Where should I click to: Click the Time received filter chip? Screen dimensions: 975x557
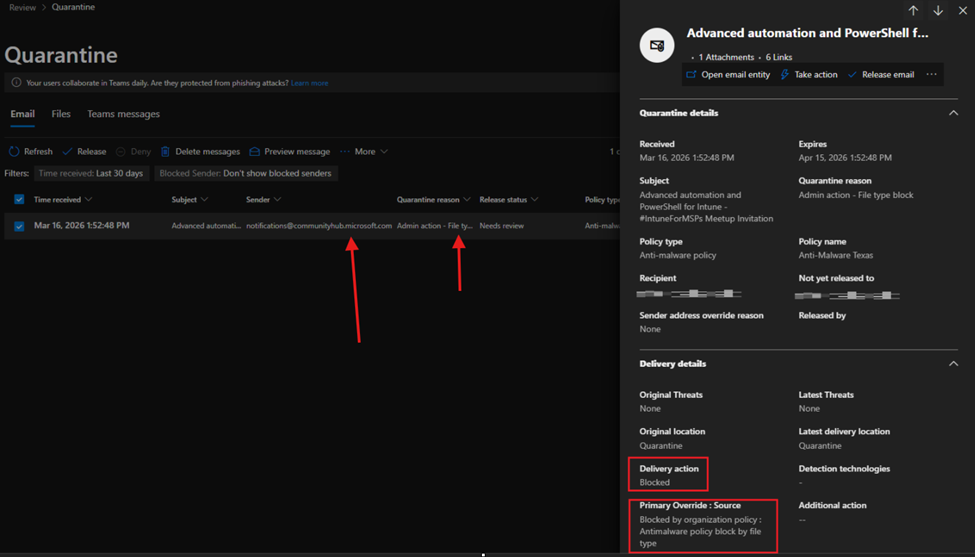pos(91,173)
